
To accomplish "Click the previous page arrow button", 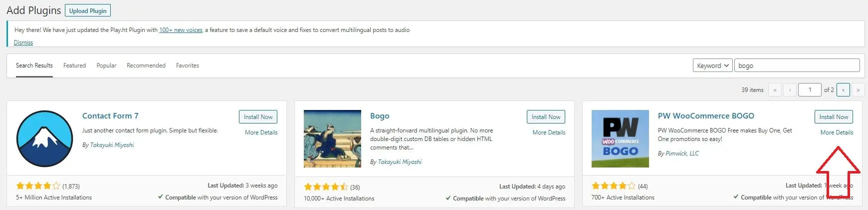I will coord(790,90).
